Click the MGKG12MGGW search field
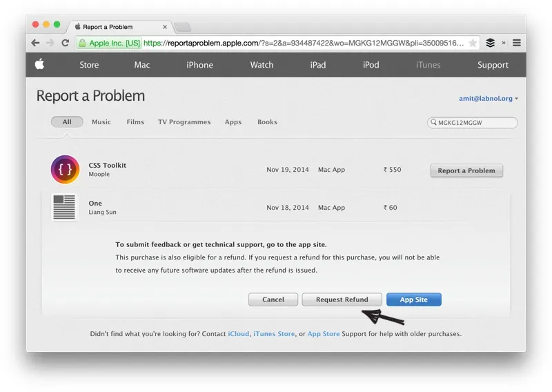The width and height of the screenshot is (552, 392). 473,123
